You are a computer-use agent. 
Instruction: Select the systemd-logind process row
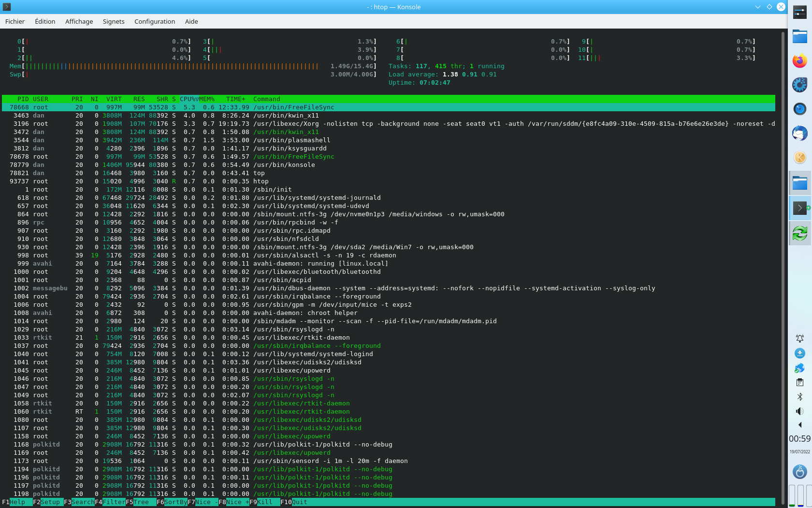coord(389,354)
